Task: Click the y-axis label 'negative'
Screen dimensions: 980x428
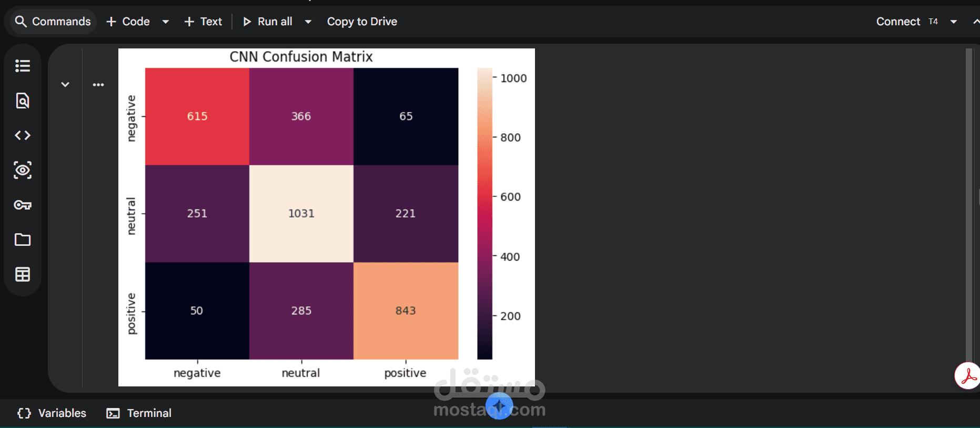Action: (131, 118)
